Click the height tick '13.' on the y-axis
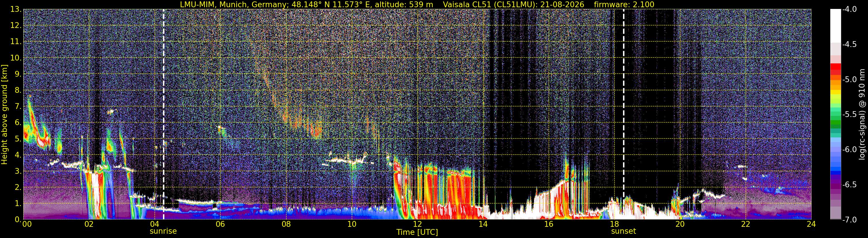868x238 pixels. click(x=16, y=10)
